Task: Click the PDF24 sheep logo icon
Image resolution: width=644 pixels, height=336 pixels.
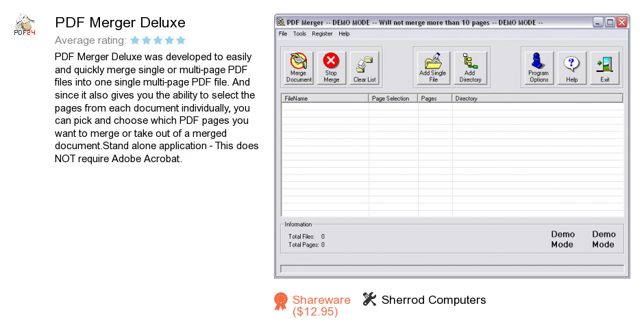Action: click(x=25, y=25)
